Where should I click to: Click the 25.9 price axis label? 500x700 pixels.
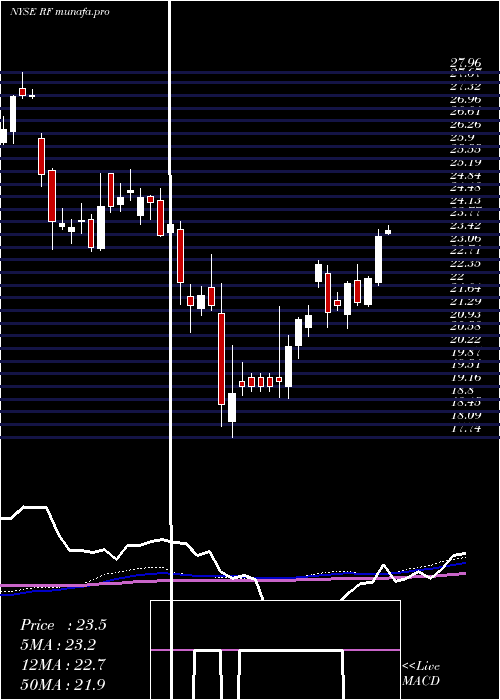(x=462, y=138)
